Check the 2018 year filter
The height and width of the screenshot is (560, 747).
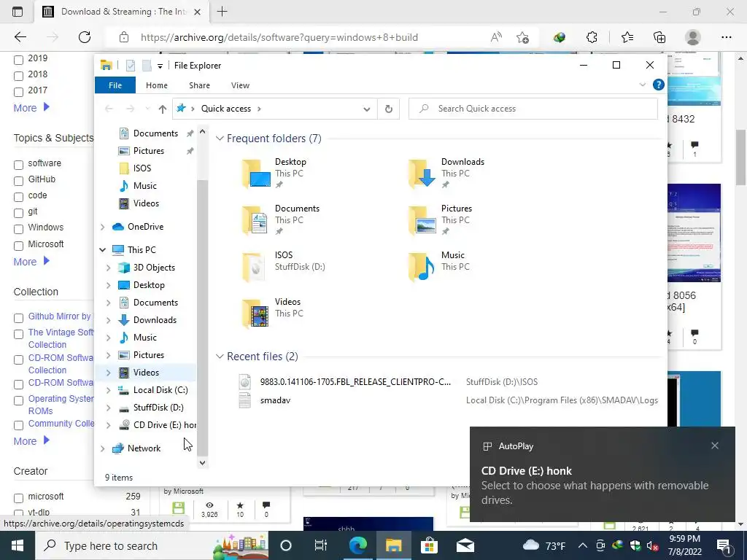click(18, 76)
